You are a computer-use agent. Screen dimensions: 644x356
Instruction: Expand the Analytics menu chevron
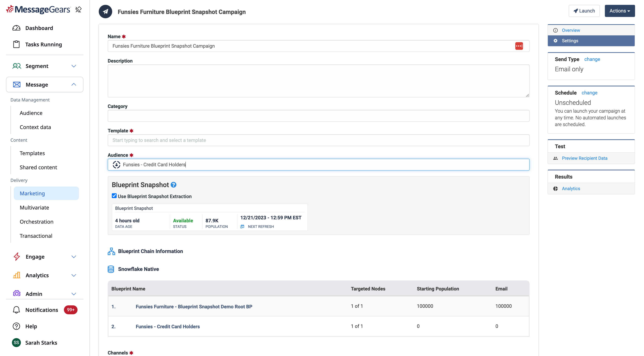74,276
